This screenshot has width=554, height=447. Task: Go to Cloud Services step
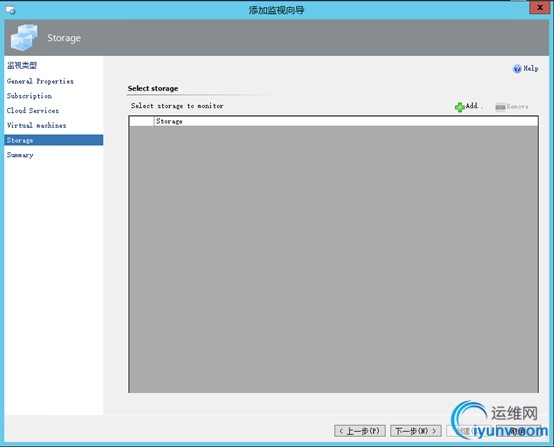pos(33,111)
